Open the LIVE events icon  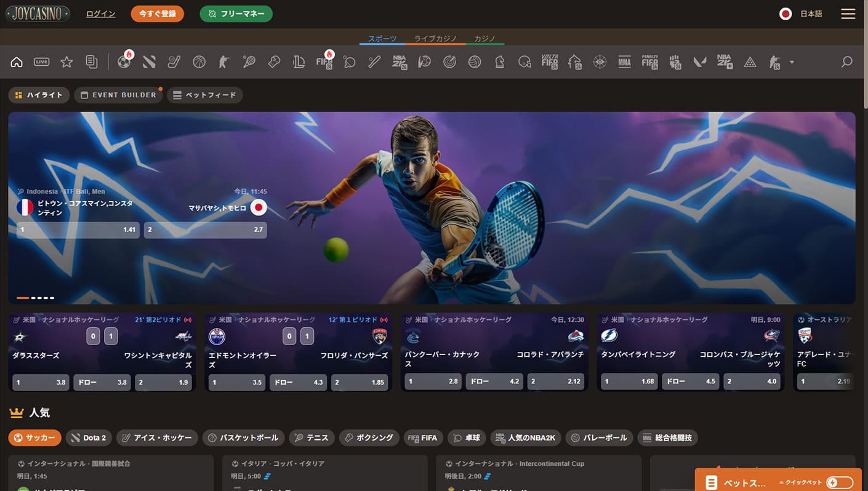[x=42, y=62]
